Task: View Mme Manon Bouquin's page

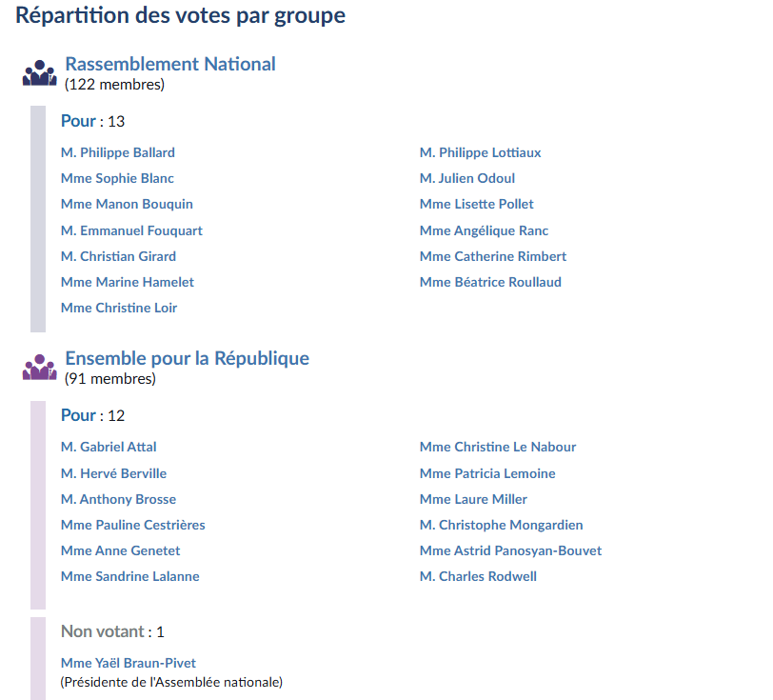Action: [x=127, y=204]
